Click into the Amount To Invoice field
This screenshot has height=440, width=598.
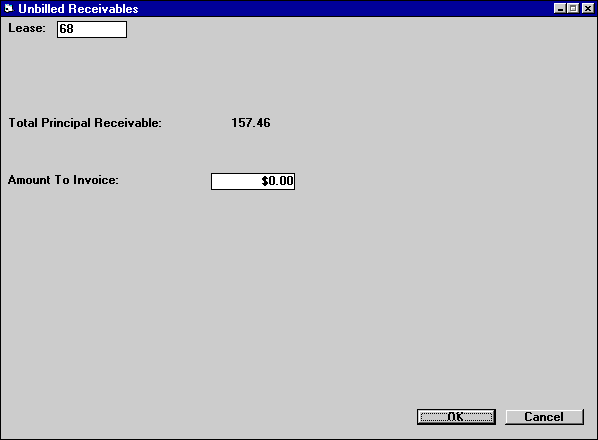point(253,181)
